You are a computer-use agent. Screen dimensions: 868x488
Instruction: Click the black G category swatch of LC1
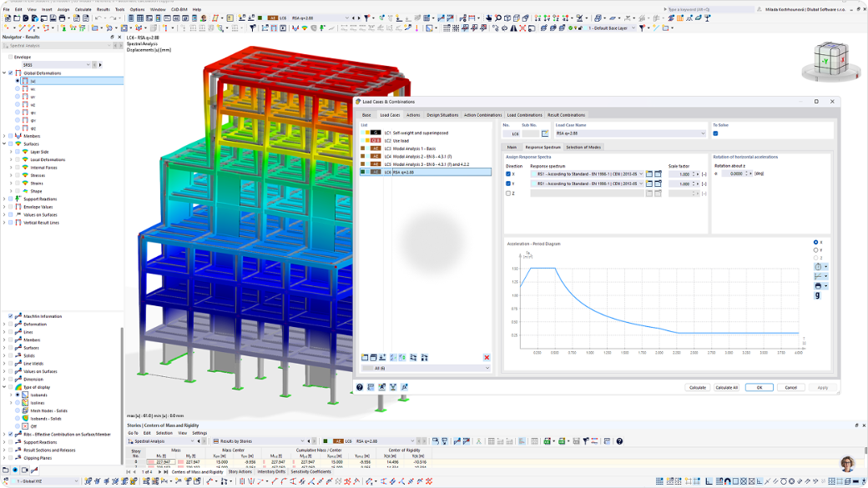(376, 133)
